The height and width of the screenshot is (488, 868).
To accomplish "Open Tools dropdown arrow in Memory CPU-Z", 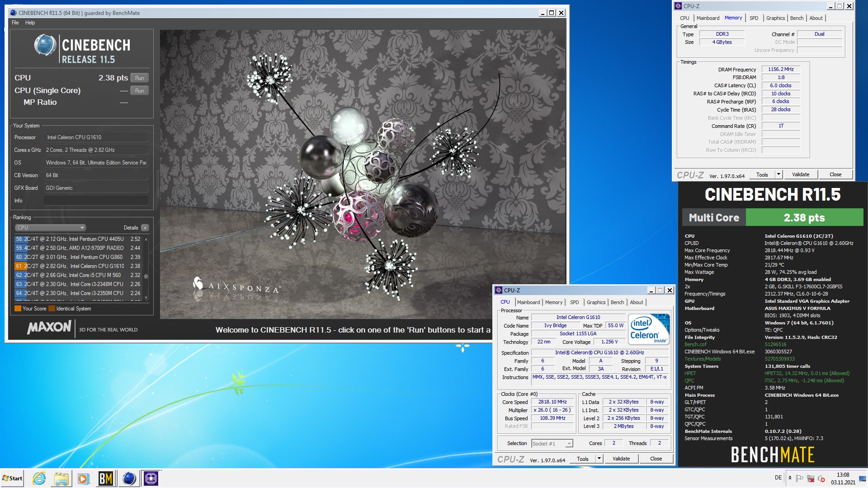I will 778,174.
